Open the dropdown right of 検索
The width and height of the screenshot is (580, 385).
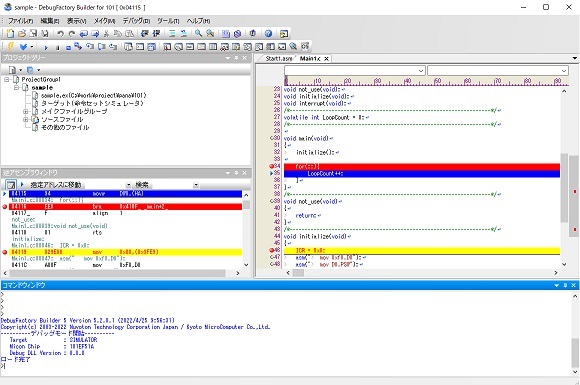196,185
